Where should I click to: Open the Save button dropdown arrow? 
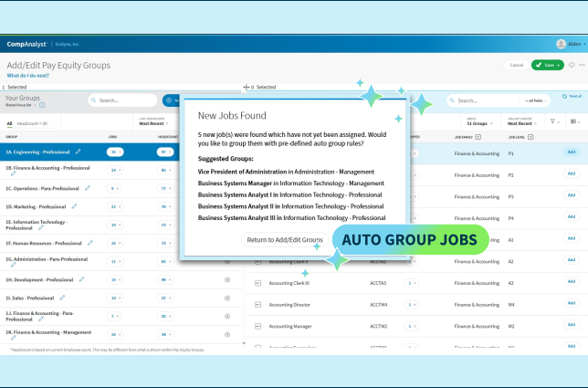(x=558, y=65)
